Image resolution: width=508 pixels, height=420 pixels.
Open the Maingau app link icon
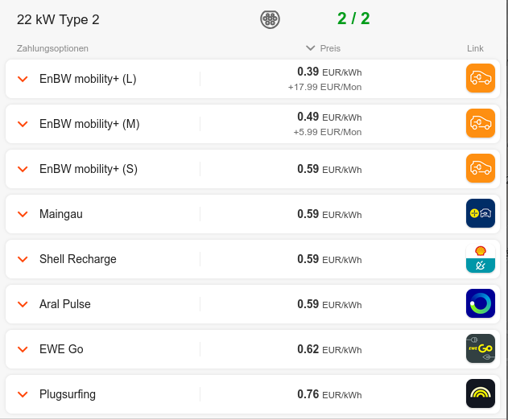pos(481,213)
